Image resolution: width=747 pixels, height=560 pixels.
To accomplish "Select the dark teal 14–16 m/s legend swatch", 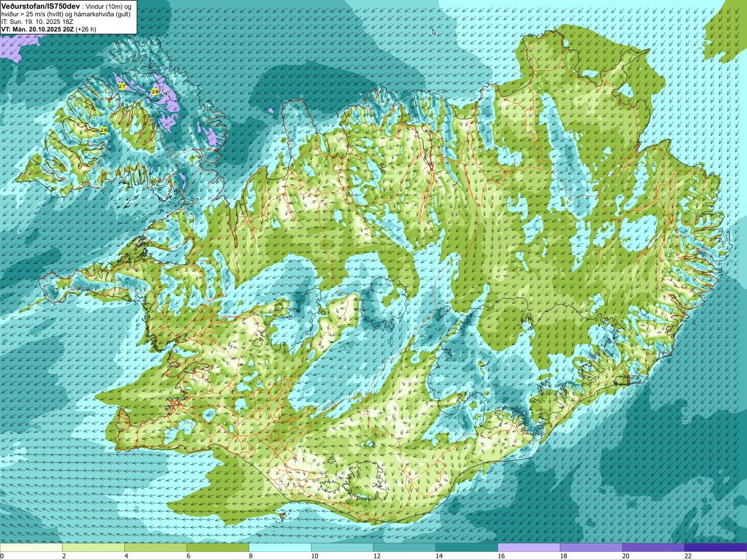I will [467, 548].
